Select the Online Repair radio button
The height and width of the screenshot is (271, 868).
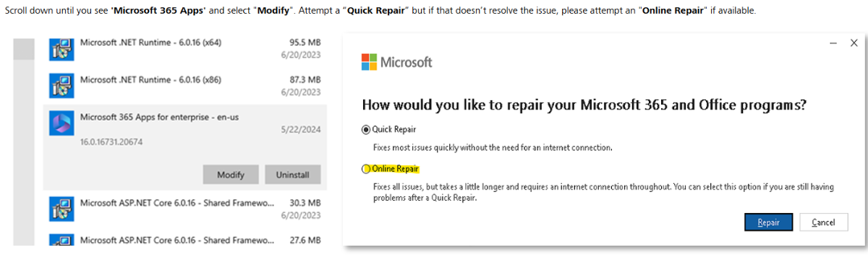click(366, 169)
